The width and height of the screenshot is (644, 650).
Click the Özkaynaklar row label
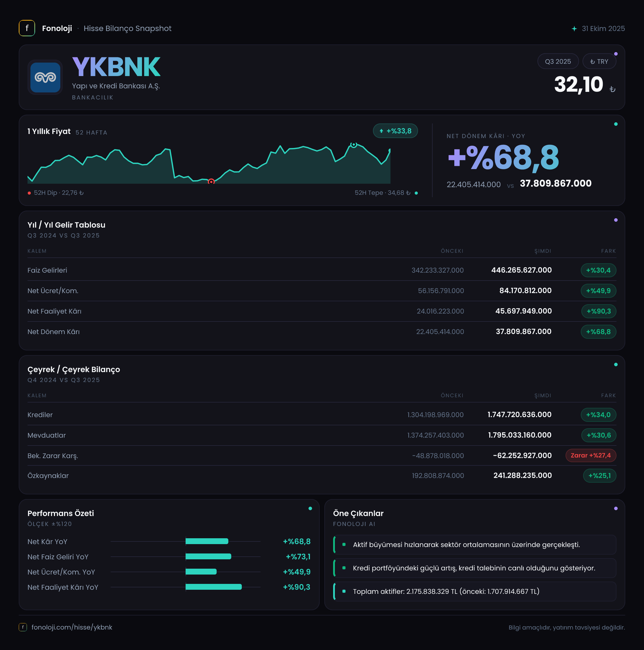(x=48, y=476)
